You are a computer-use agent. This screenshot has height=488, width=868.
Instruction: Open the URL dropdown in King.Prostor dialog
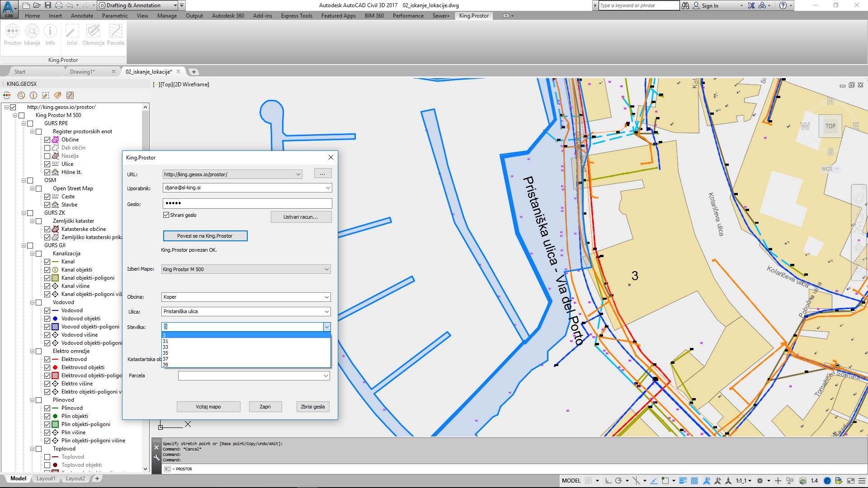[298, 174]
